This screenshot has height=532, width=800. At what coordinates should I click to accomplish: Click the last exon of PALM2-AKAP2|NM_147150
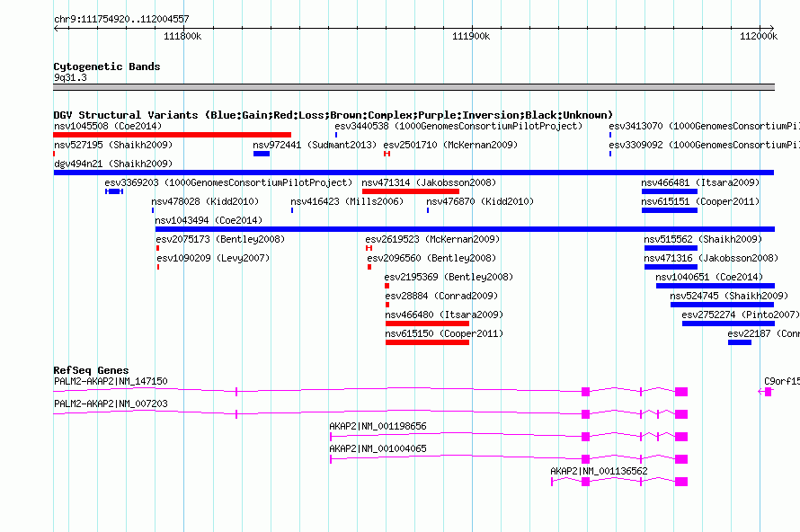[681, 392]
